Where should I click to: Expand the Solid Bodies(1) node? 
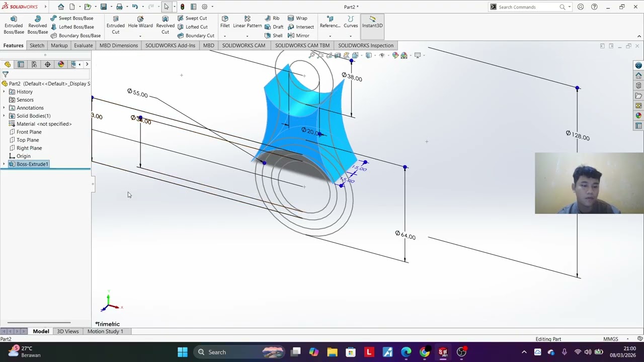5,116
